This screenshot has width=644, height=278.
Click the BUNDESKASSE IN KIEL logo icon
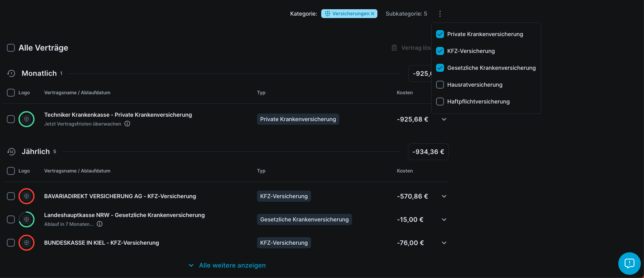click(x=26, y=243)
